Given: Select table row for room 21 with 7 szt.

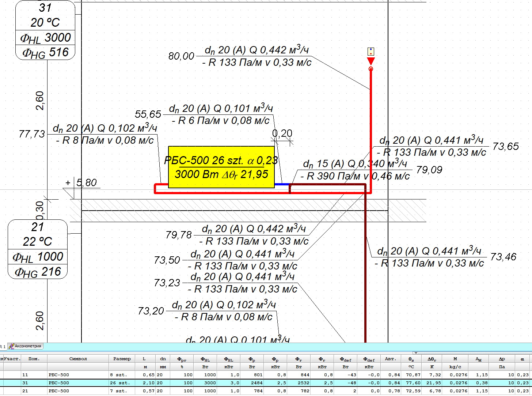Looking at the screenshot, I should [x=266, y=391].
